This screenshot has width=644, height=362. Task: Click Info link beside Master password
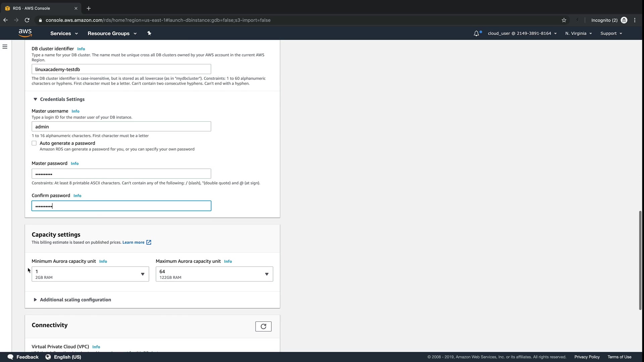point(74,164)
